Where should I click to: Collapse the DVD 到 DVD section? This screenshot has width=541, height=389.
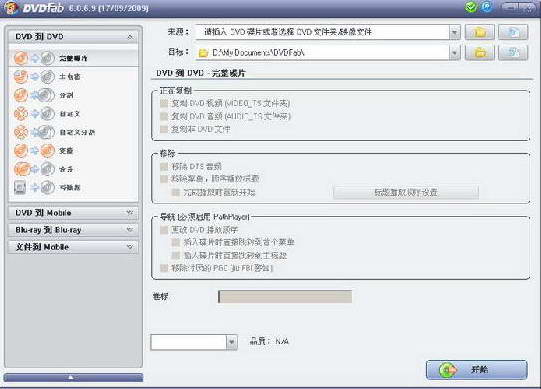coord(130,37)
